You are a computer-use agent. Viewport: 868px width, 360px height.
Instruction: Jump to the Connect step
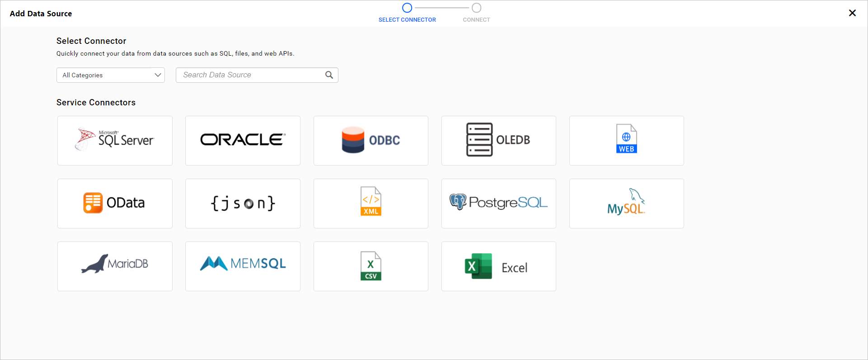(476, 13)
